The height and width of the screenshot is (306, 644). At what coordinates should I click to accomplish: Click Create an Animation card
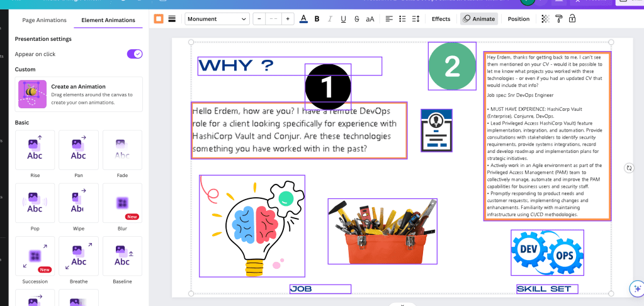[79, 94]
